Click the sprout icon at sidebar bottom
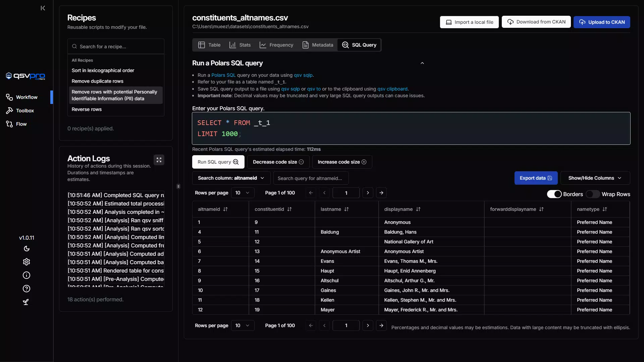Screen dimensions: 644x362 [26, 302]
